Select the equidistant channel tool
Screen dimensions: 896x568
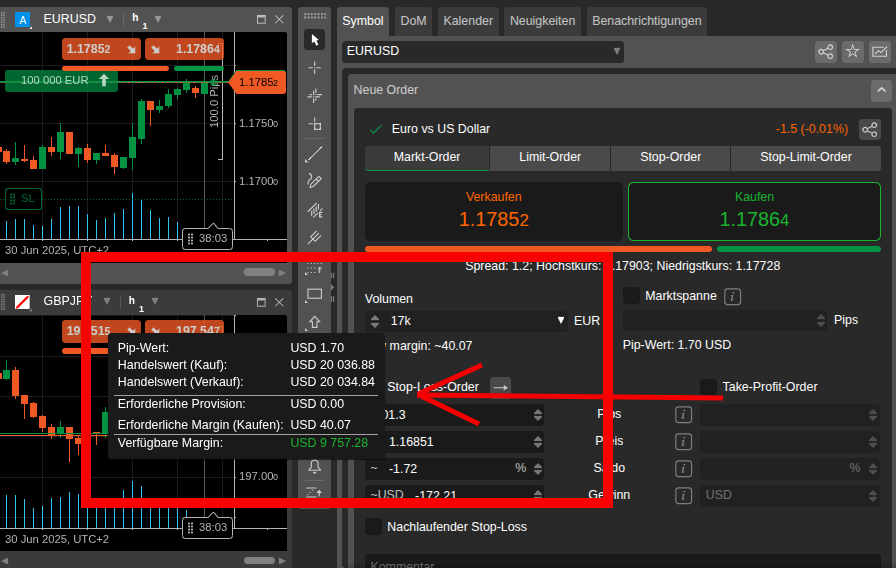(314, 210)
